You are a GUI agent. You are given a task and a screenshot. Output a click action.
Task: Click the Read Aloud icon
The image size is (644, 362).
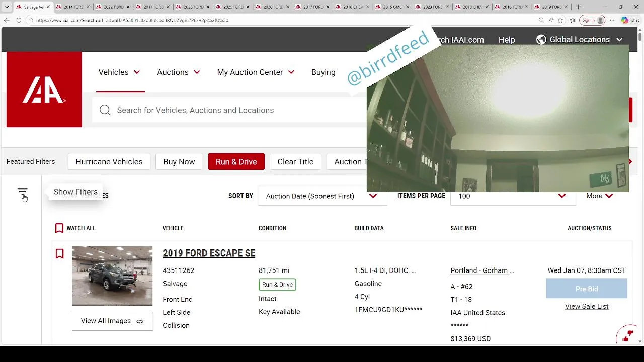click(x=551, y=20)
